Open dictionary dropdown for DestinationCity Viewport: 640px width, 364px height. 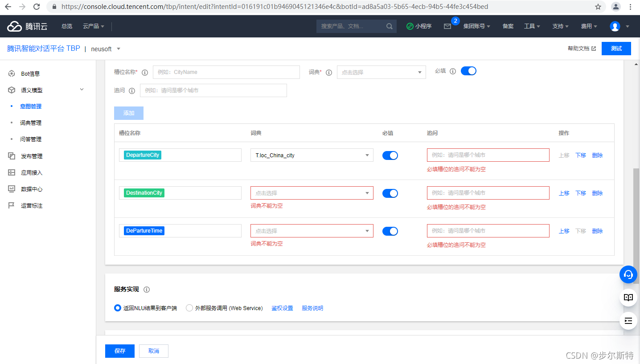(x=312, y=193)
